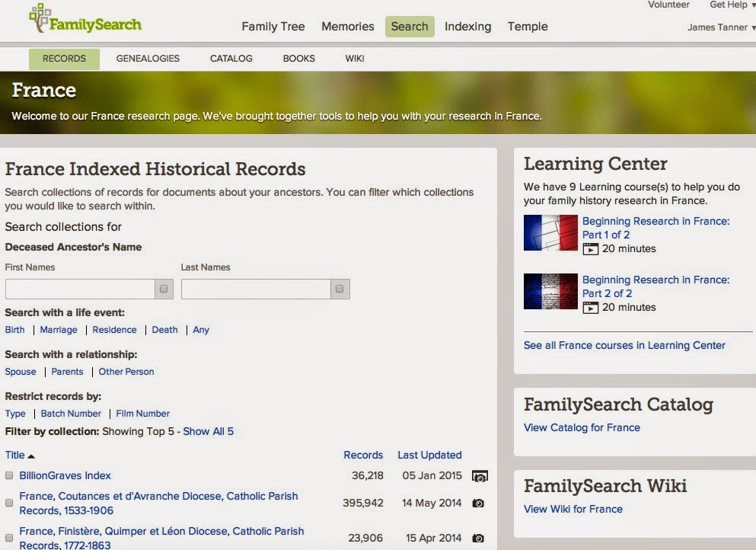Viewport: 756px width, 550px height.
Task: Add an Other Person relationship search
Action: pyautogui.click(x=126, y=372)
